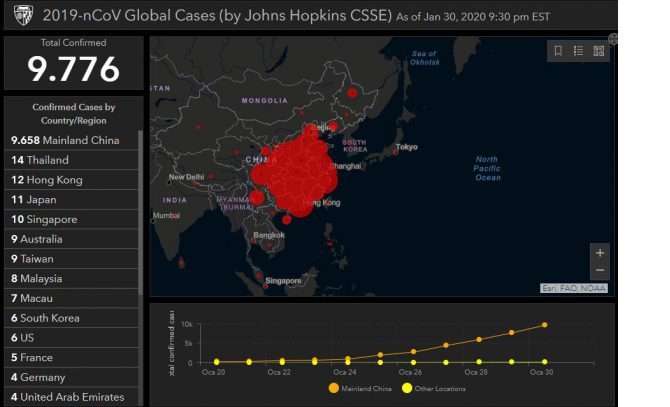Image resolution: width=670 pixels, height=407 pixels.
Task: Select South Korea in the country list
Action: (49, 318)
